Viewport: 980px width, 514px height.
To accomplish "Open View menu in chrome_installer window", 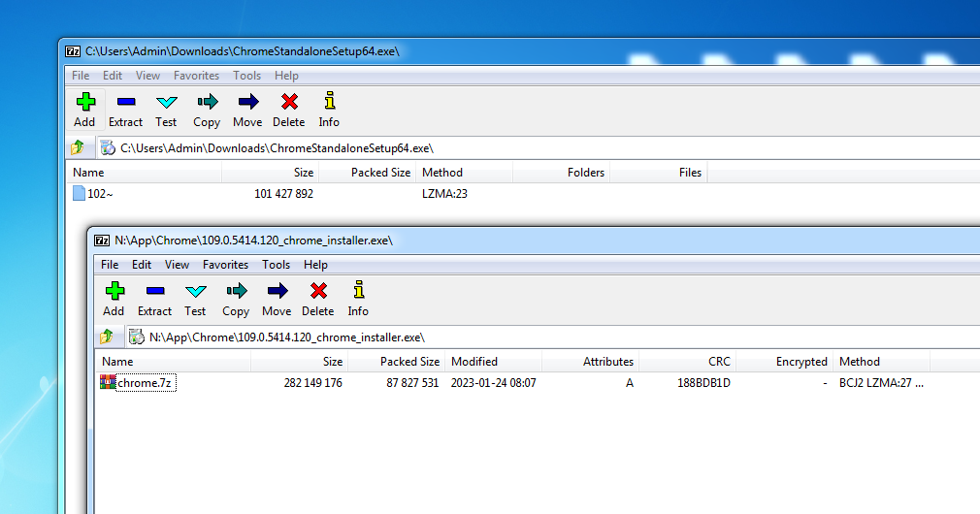I will point(177,265).
